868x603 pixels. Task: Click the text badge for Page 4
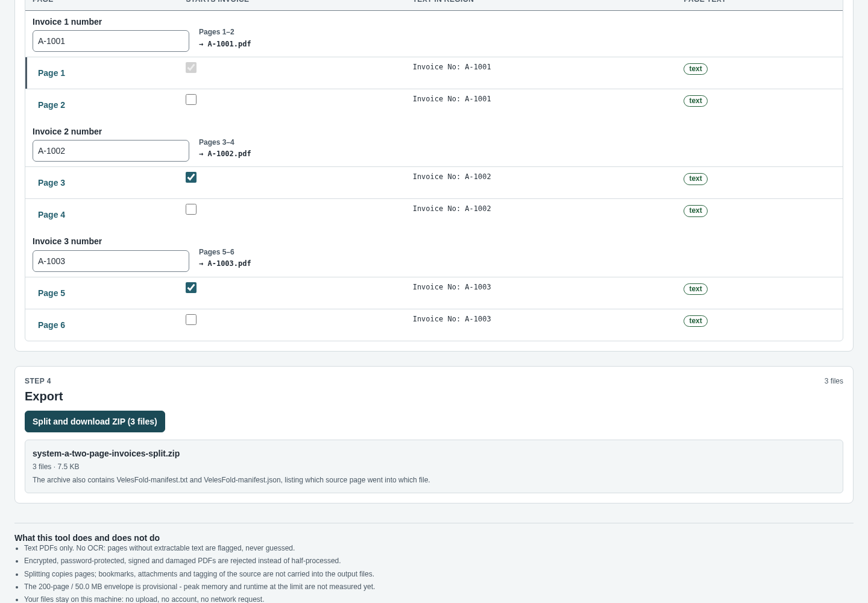click(x=696, y=210)
